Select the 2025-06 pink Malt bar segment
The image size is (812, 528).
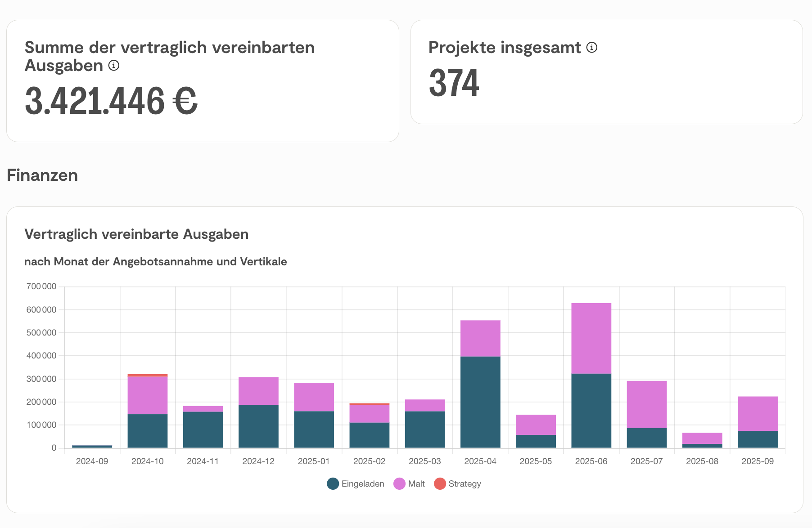point(591,338)
